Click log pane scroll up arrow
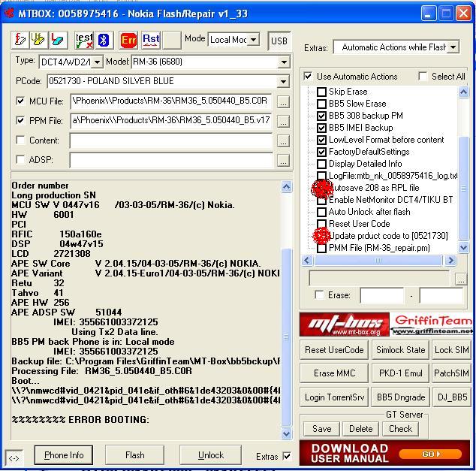Viewport: 476px width, 471px height. click(286, 187)
